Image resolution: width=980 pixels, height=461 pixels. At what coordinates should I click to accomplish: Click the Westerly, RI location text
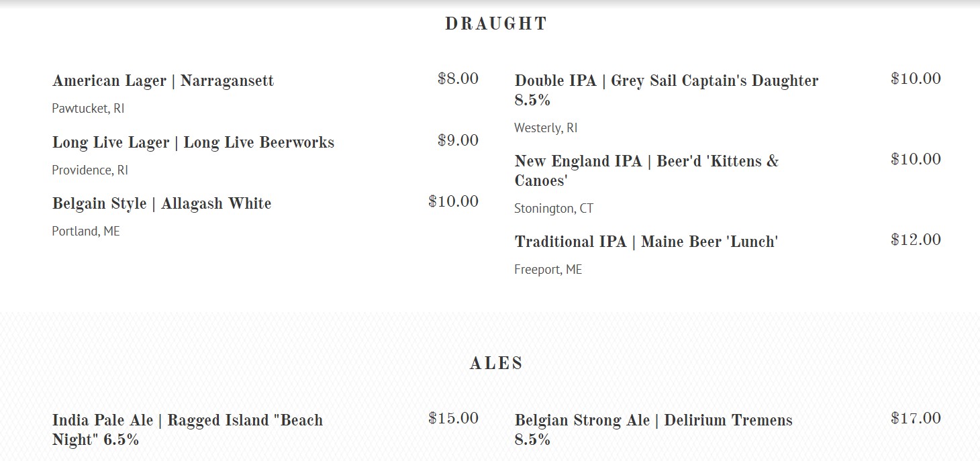(x=546, y=128)
